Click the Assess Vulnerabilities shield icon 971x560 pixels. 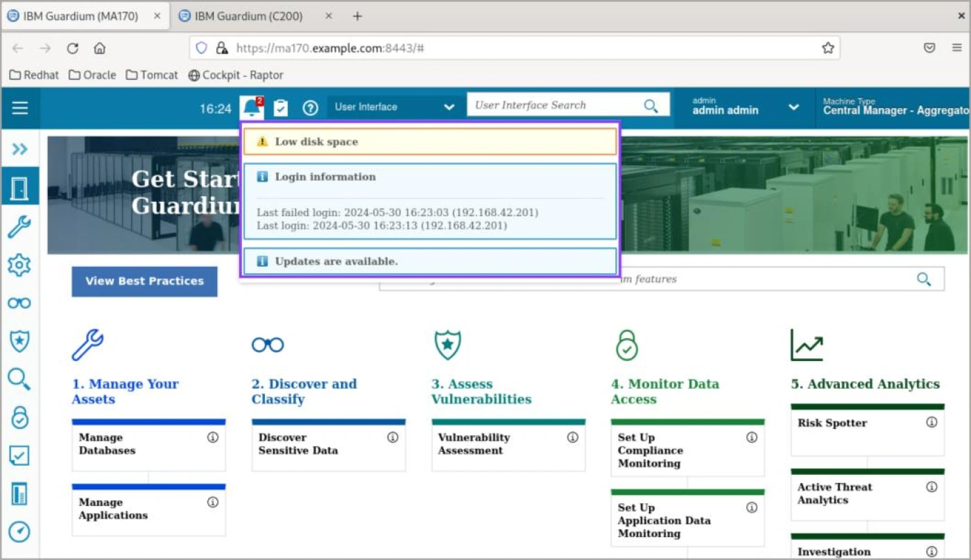447,344
